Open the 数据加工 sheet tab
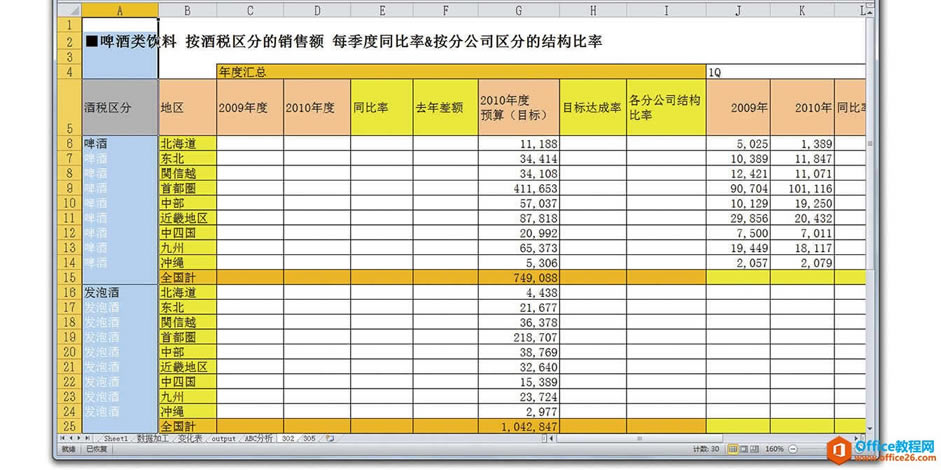 coord(152,439)
